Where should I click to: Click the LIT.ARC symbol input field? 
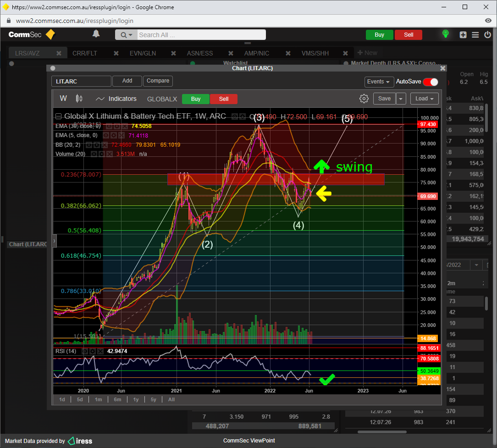click(x=82, y=82)
